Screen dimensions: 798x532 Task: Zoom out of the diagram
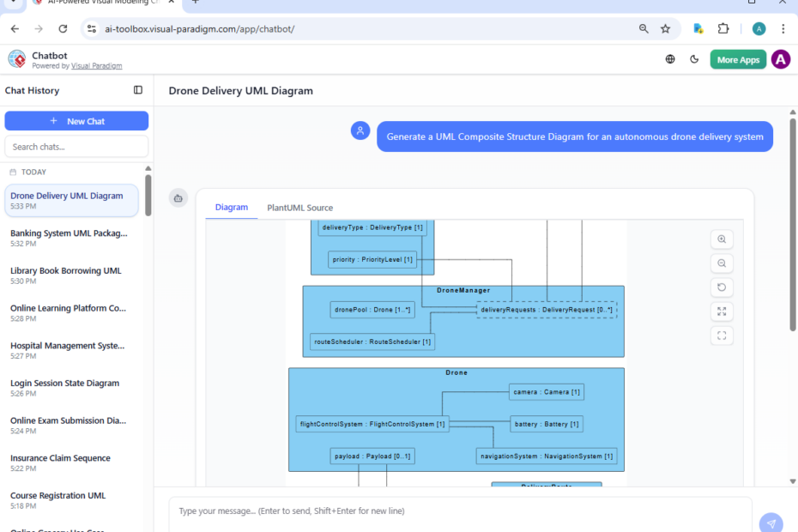click(722, 263)
